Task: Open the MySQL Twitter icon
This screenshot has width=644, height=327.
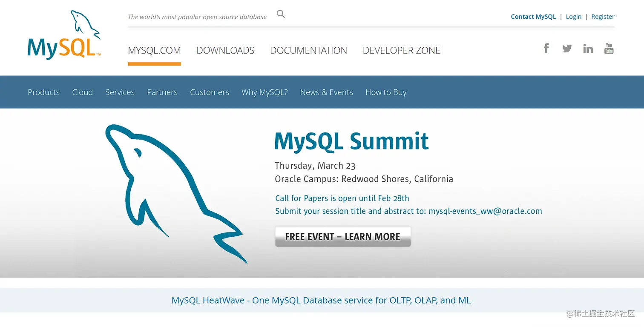Action: [567, 49]
